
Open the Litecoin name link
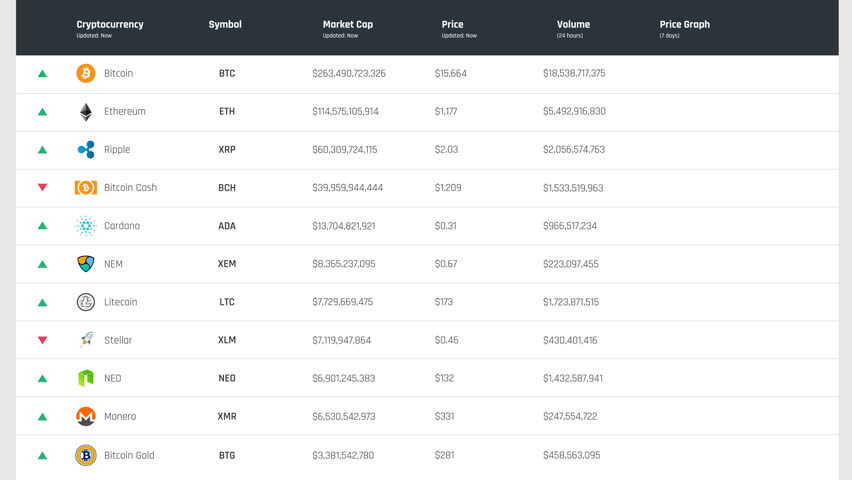click(x=121, y=302)
